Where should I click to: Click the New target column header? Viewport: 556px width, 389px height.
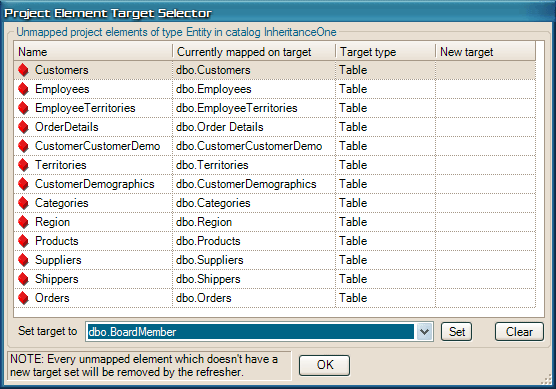point(485,52)
